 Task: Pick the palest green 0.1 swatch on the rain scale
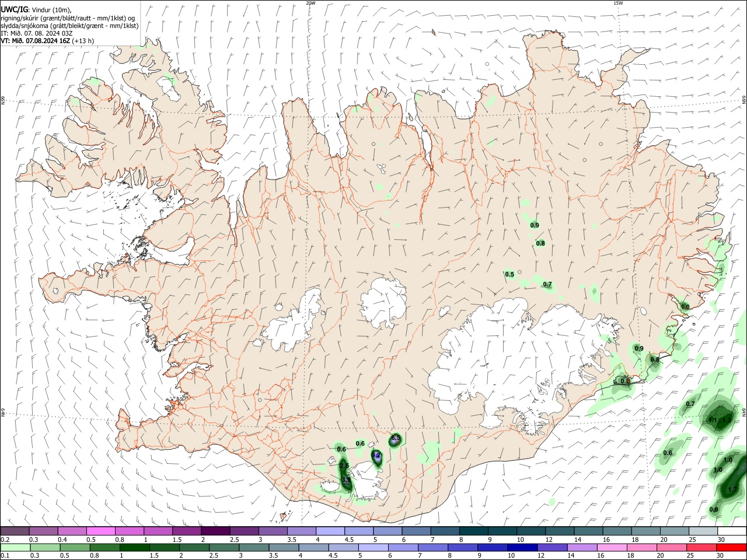(15, 547)
